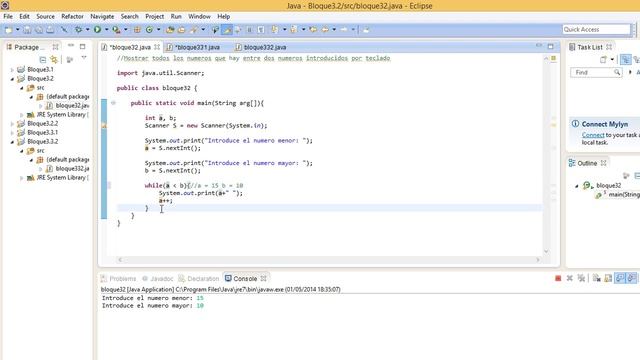Expand the Bloque3.3.1 project
Image resolution: width=640 pixels, height=360 pixels.
pyautogui.click(x=12, y=133)
